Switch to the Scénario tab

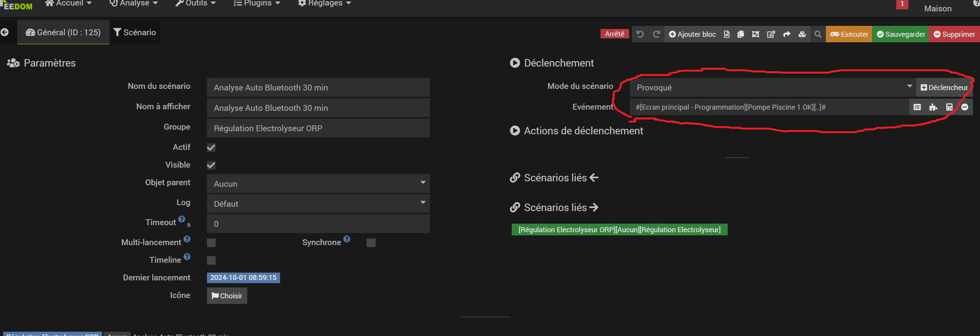pyautogui.click(x=135, y=32)
